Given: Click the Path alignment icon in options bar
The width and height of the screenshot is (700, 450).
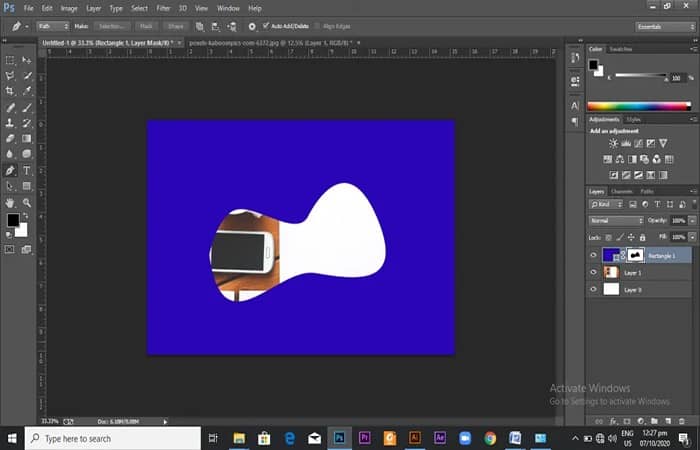Looking at the screenshot, I should [216, 26].
